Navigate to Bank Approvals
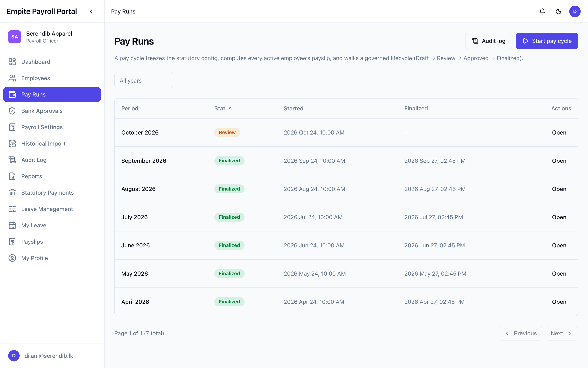 (x=52, y=111)
